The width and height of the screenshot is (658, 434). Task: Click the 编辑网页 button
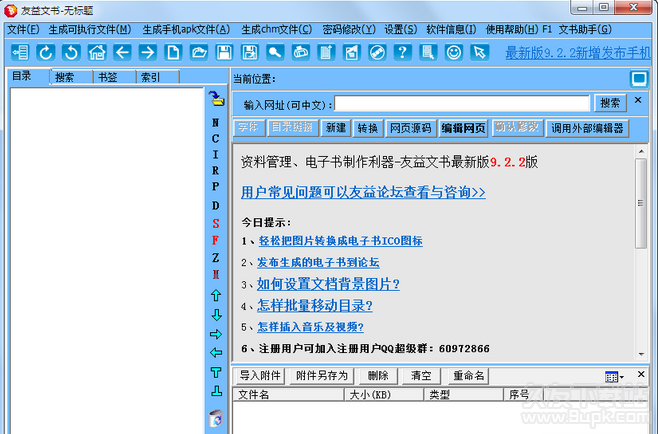click(463, 128)
